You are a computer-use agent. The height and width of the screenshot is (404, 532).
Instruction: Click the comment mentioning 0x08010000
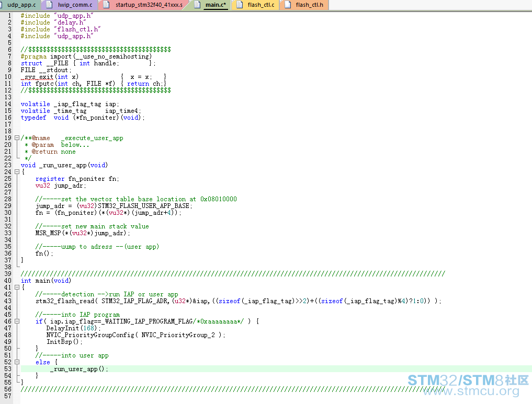pos(136,199)
